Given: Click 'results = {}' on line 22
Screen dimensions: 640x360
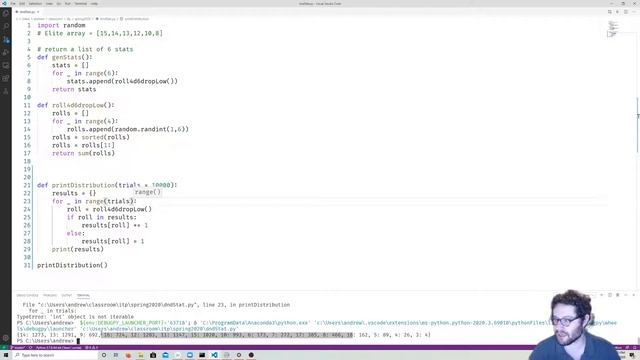Looking at the screenshot, I should coord(74,193).
